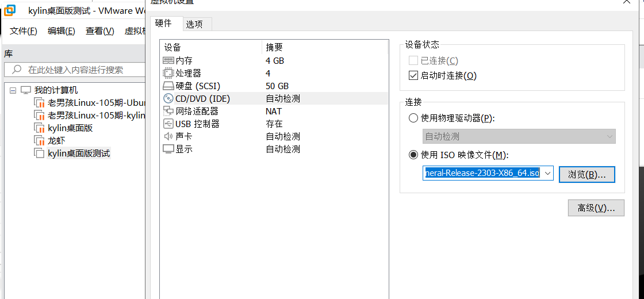The width and height of the screenshot is (644, 299).
Task: Click the 浏览(B)... browse button
Action: 586,175
